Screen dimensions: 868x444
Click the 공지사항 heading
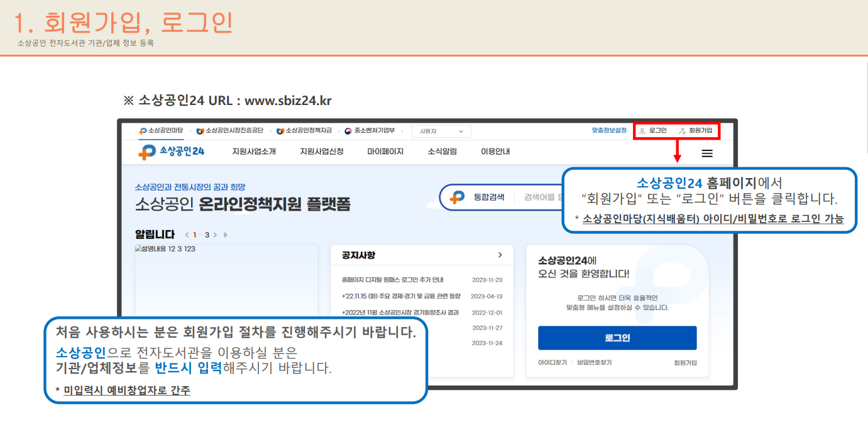click(x=358, y=255)
